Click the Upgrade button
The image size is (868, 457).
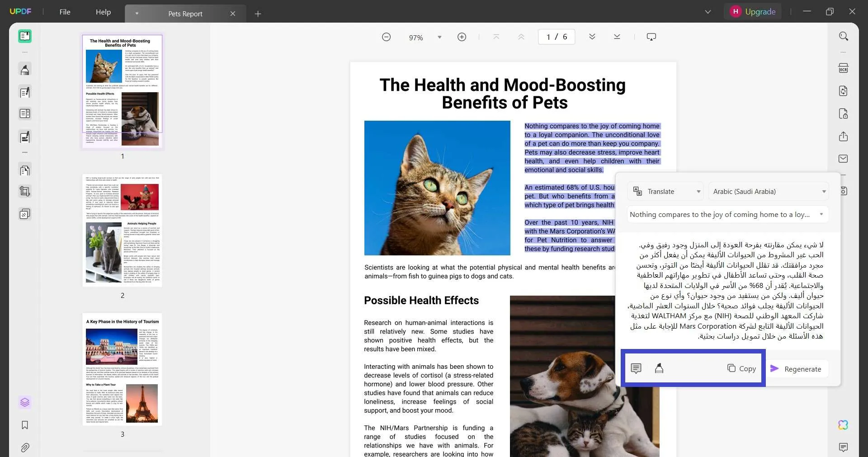point(754,12)
